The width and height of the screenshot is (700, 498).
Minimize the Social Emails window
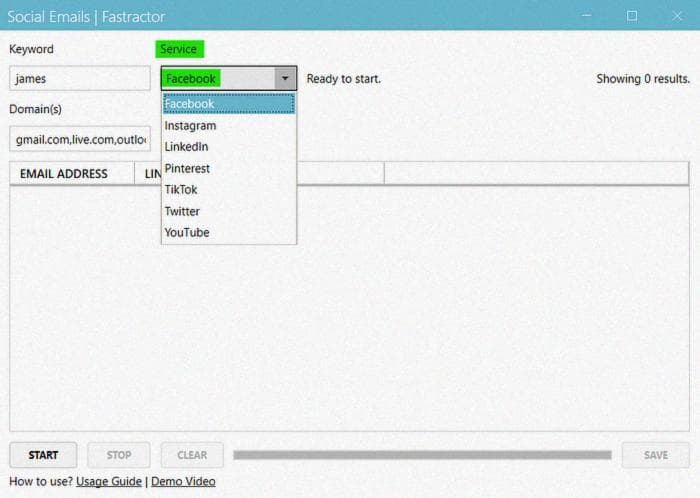click(587, 16)
